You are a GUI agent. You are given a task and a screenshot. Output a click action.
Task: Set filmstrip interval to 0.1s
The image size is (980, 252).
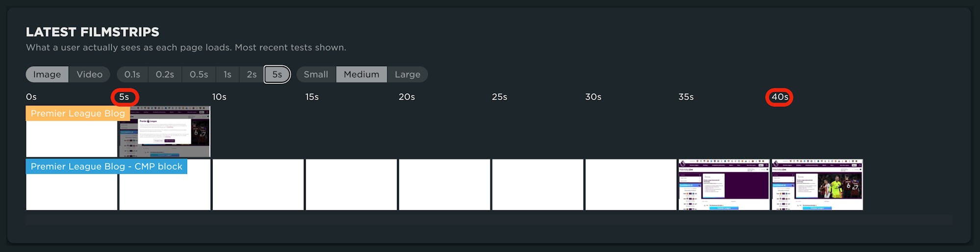(132, 75)
